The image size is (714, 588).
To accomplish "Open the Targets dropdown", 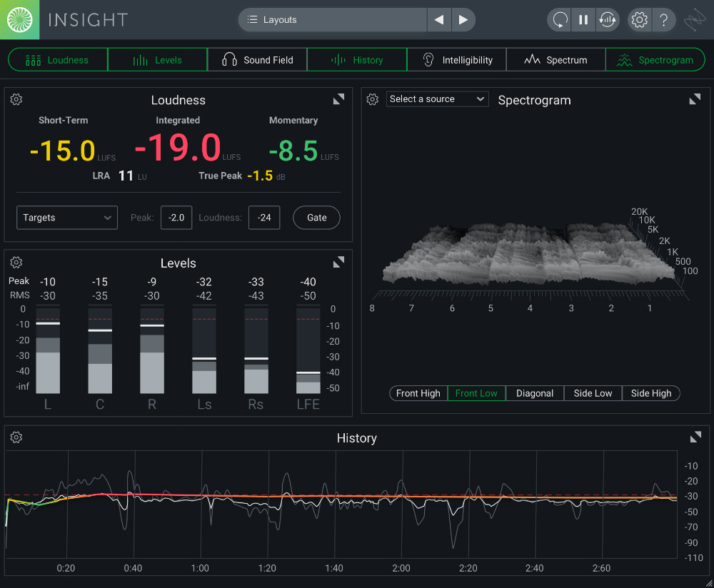I will coord(66,218).
